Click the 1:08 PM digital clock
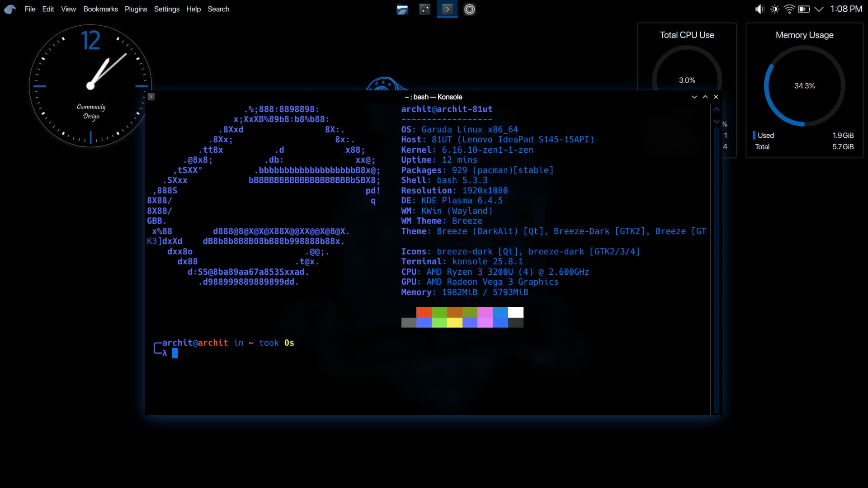The width and height of the screenshot is (868, 488). pyautogui.click(x=846, y=9)
